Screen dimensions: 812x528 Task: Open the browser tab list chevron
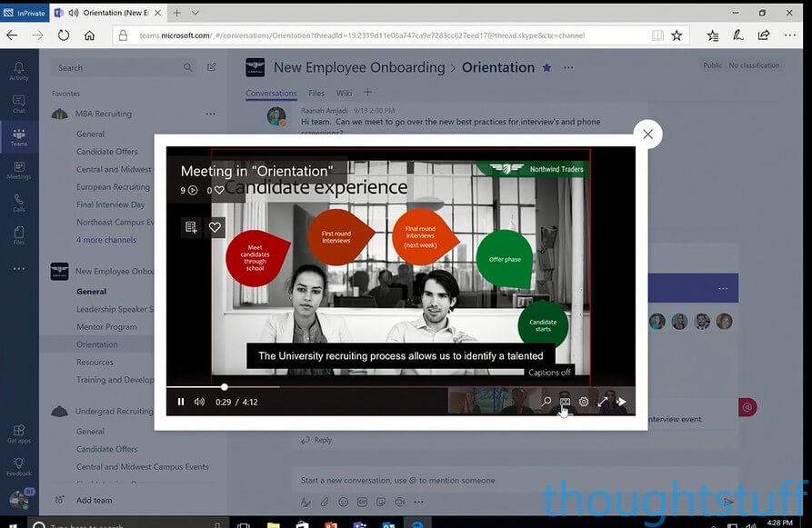point(195,13)
